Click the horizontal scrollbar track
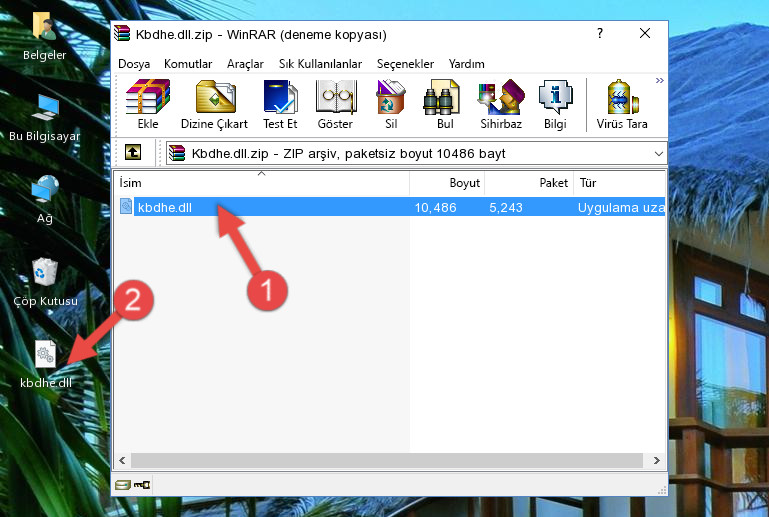This screenshot has width=769, height=517. tap(387, 460)
